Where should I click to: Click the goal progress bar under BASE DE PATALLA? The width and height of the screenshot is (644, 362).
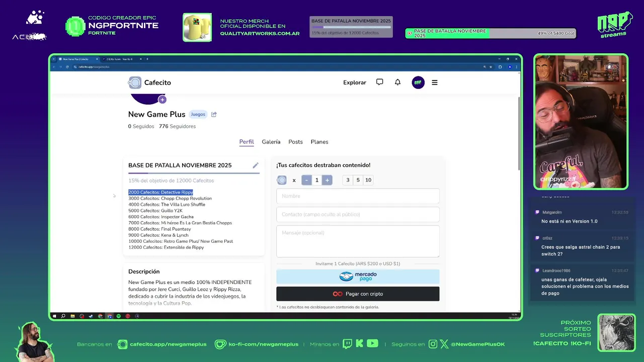click(x=194, y=173)
